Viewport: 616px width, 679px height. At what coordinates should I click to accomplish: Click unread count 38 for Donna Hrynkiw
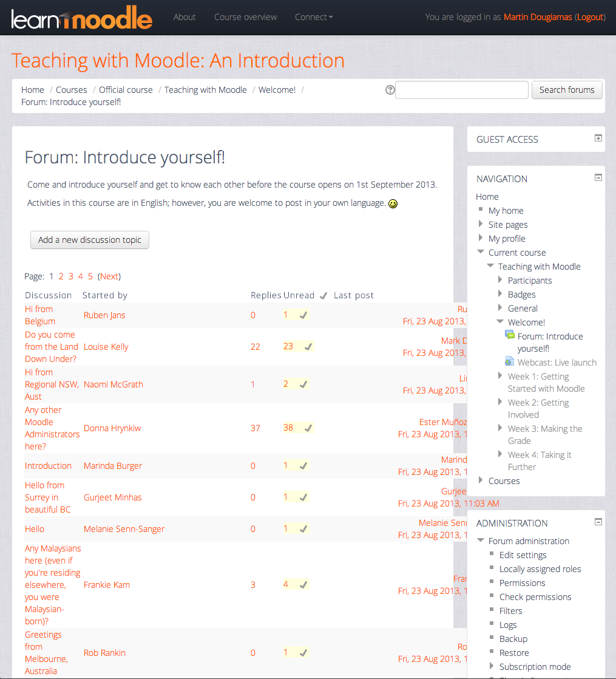tap(288, 428)
